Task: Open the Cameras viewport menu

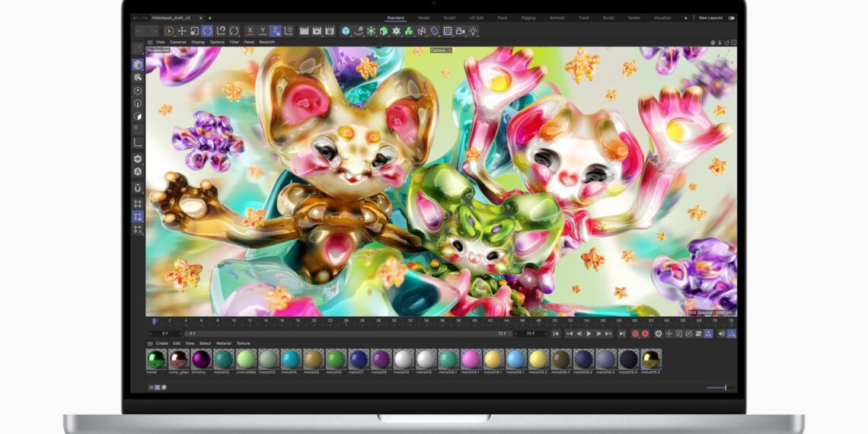Action: [x=178, y=42]
